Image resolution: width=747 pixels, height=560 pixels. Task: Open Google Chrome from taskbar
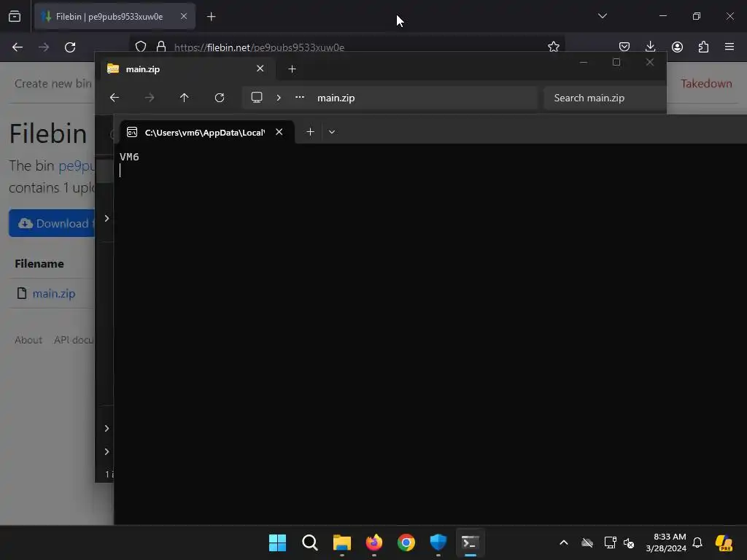(406, 542)
